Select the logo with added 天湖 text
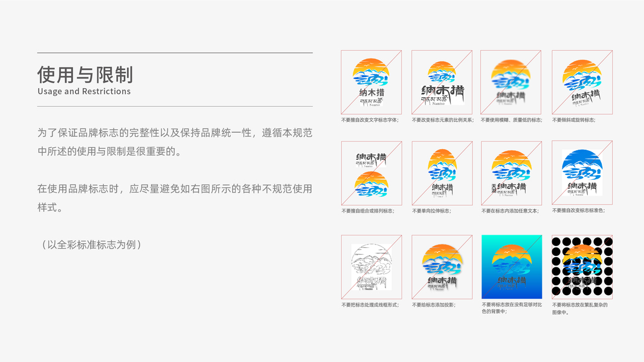Image resolution: width=644 pixels, height=362 pixels. tap(511, 173)
